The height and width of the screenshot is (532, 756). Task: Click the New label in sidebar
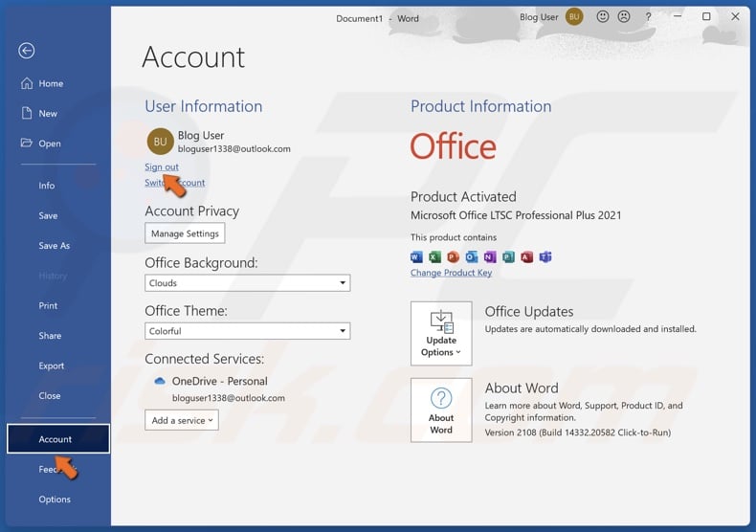click(x=48, y=114)
